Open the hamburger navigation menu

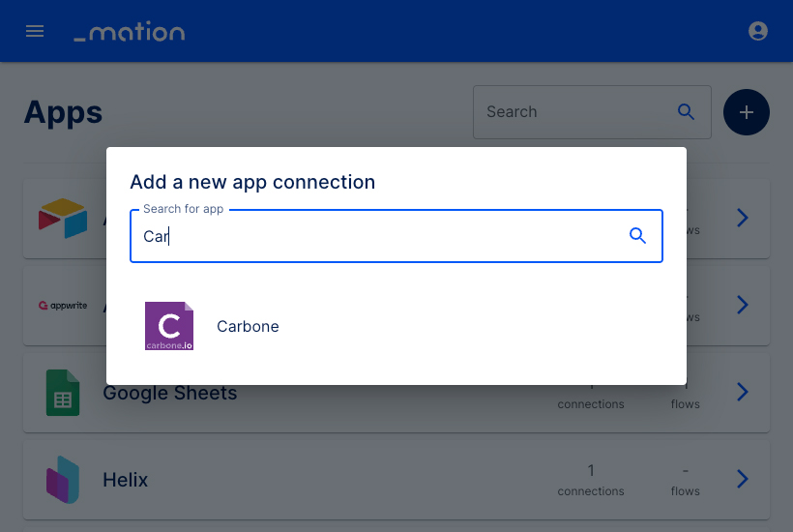[x=35, y=31]
